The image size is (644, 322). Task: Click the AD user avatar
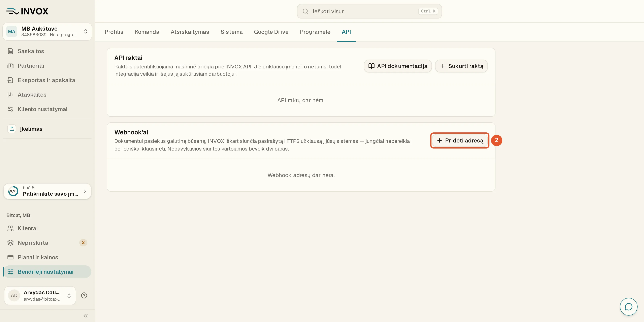[x=14, y=295]
